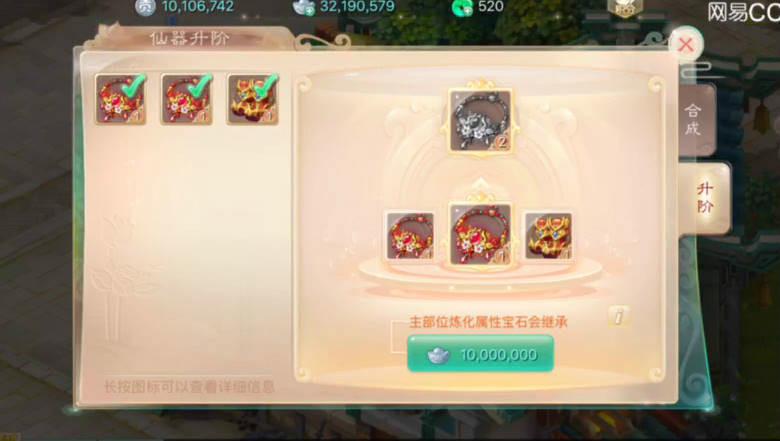Switch to the 合成 tab
Screen dimensions: 780x441
694,119
